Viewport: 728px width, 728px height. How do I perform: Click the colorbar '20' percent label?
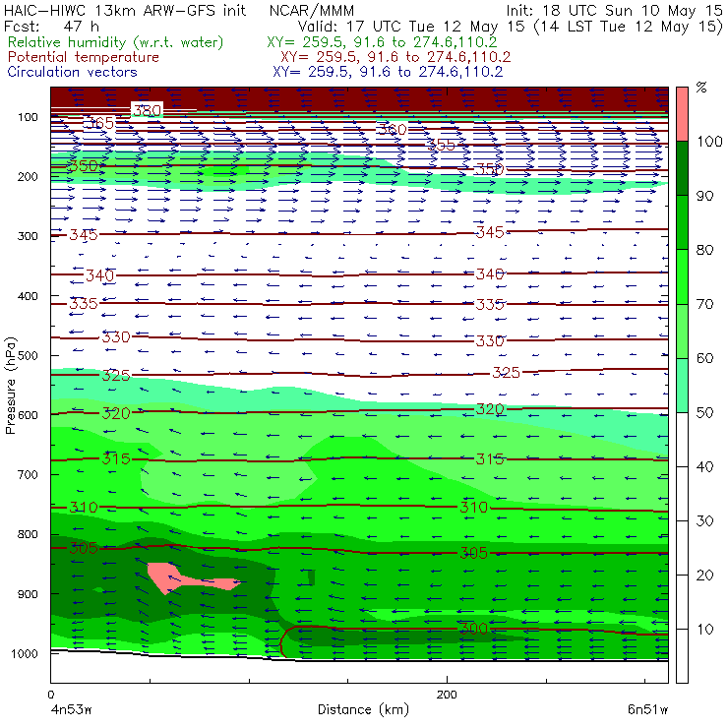coord(704,576)
